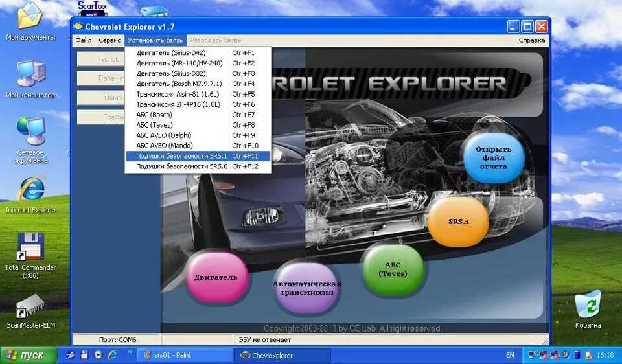Click the Ошибки side button
This screenshot has width=622, height=364.
click(x=101, y=98)
